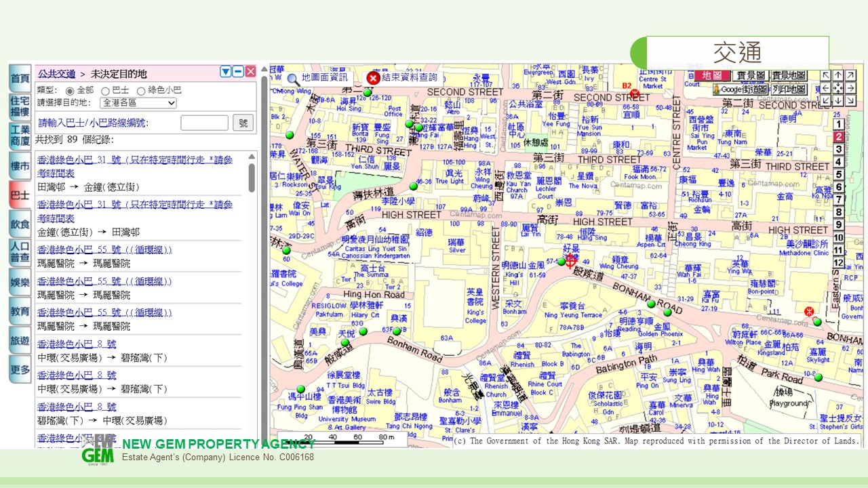Click the red MTR symbol near Park Road
868x488 pixels.
coord(808,311)
